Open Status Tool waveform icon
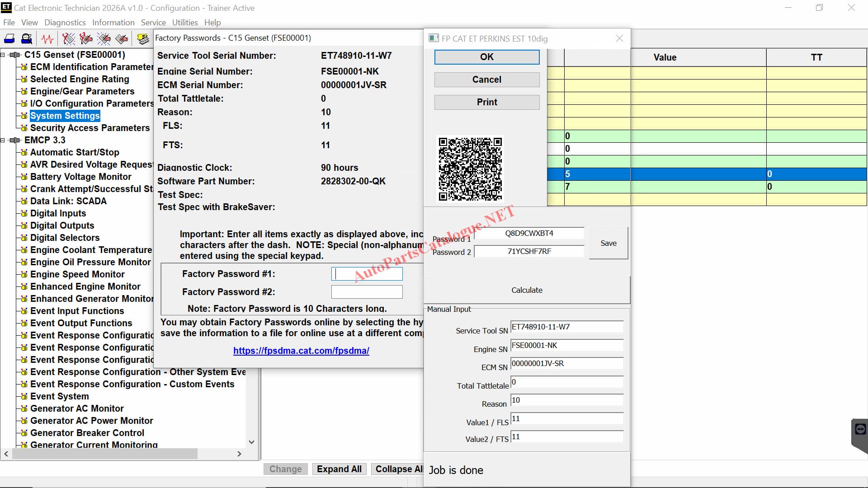The height and width of the screenshot is (488, 868). (47, 39)
